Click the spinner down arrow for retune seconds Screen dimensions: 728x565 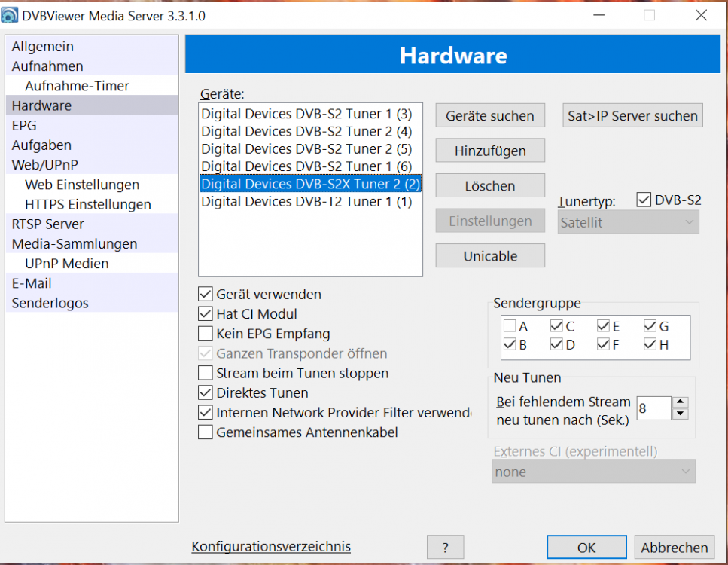click(680, 414)
